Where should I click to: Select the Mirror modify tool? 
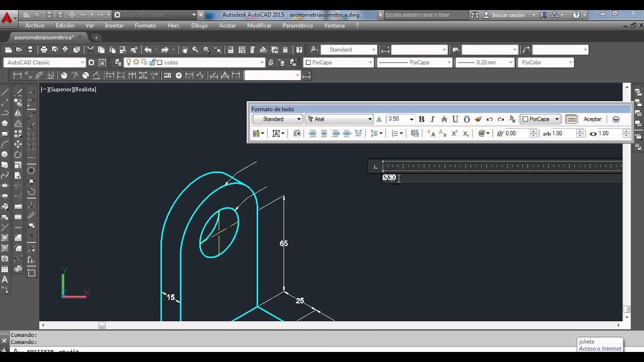18,113
